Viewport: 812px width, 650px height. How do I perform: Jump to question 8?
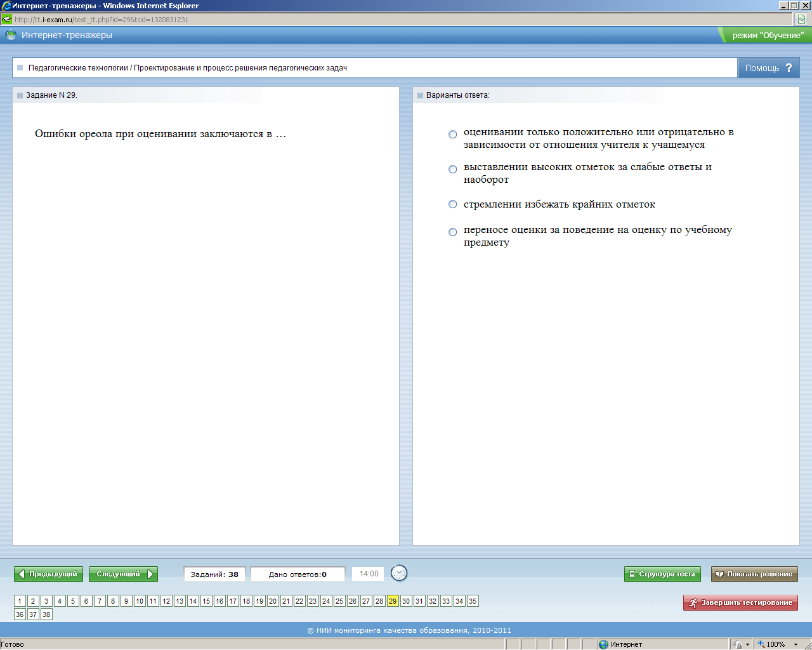coord(113,601)
